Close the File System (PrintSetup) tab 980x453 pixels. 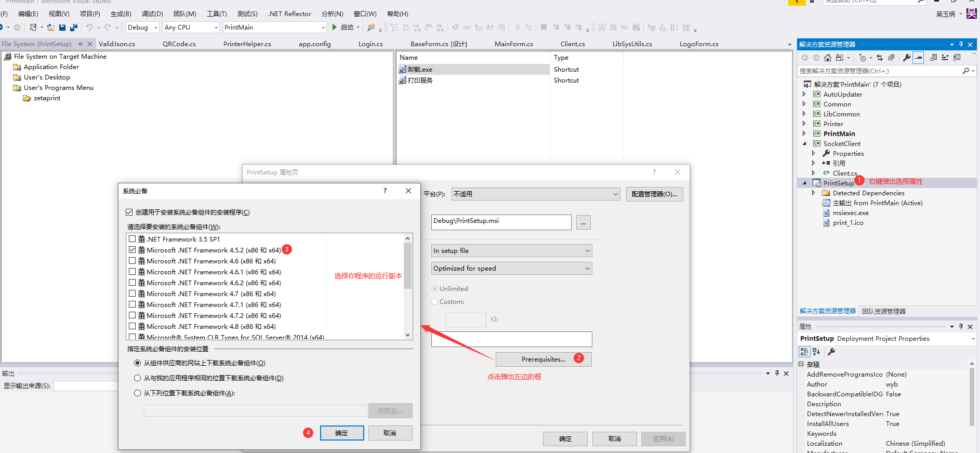90,44
